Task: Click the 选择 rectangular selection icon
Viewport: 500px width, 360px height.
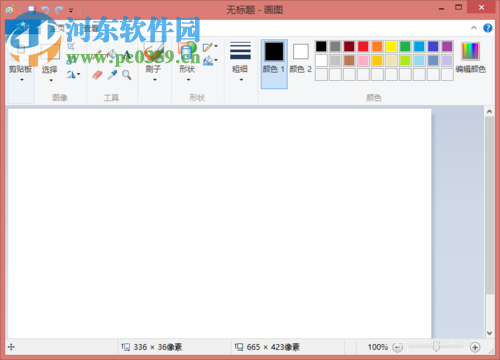Action: click(x=50, y=52)
